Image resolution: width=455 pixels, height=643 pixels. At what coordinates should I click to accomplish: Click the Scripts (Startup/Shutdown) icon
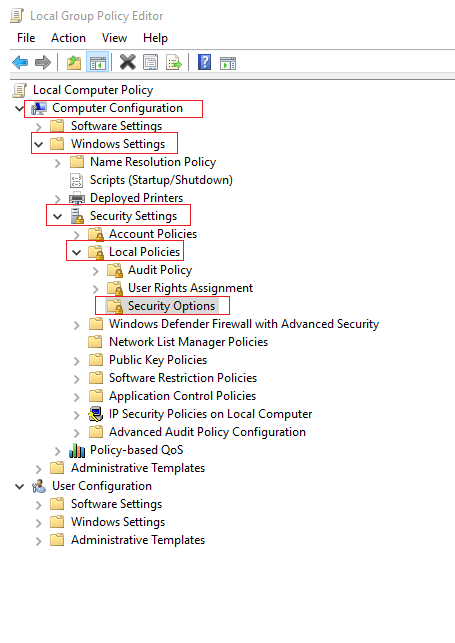[x=77, y=180]
